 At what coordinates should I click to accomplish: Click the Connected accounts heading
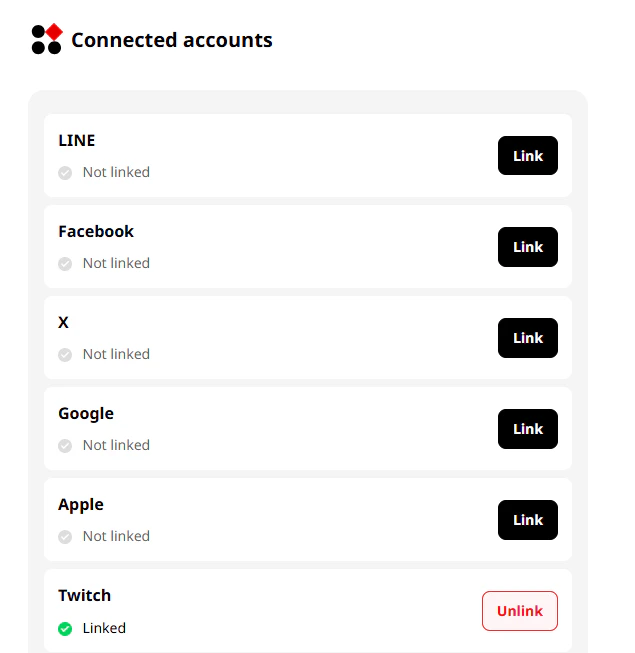tap(171, 41)
